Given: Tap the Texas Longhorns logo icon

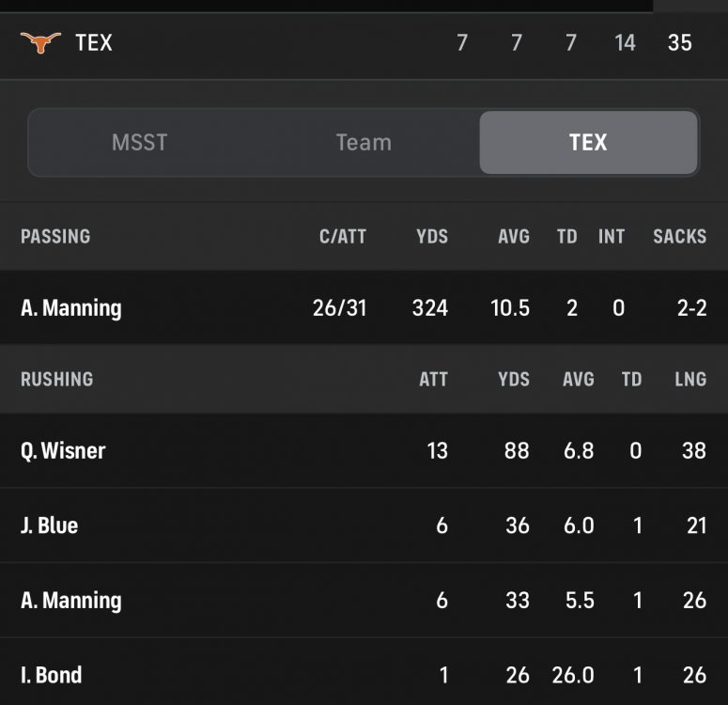Looking at the screenshot, I should (40, 42).
